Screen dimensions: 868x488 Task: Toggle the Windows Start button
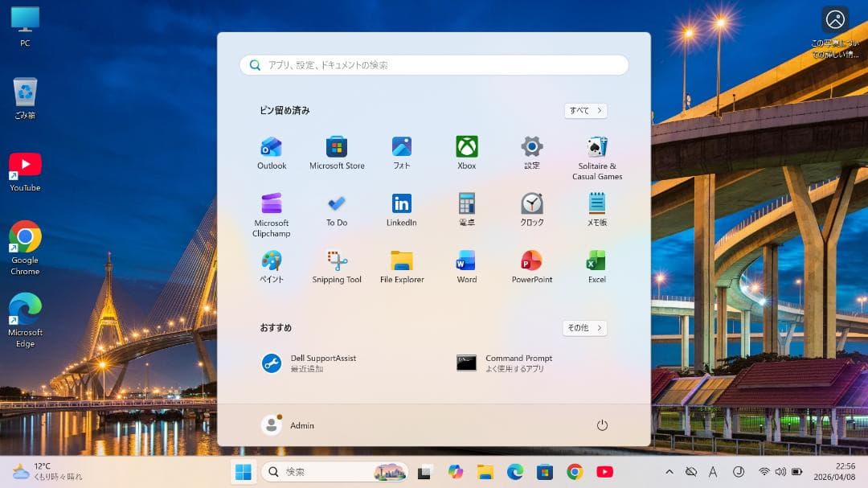[x=243, y=472]
